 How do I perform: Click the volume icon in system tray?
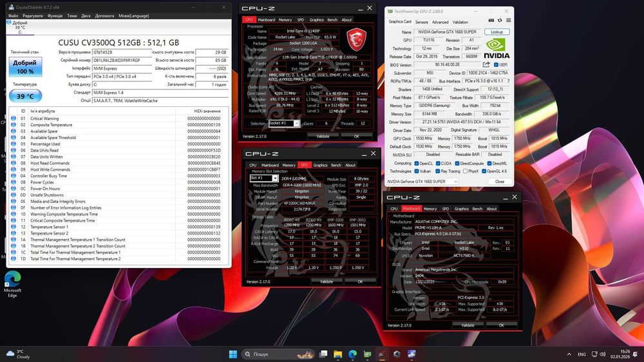coord(603,354)
